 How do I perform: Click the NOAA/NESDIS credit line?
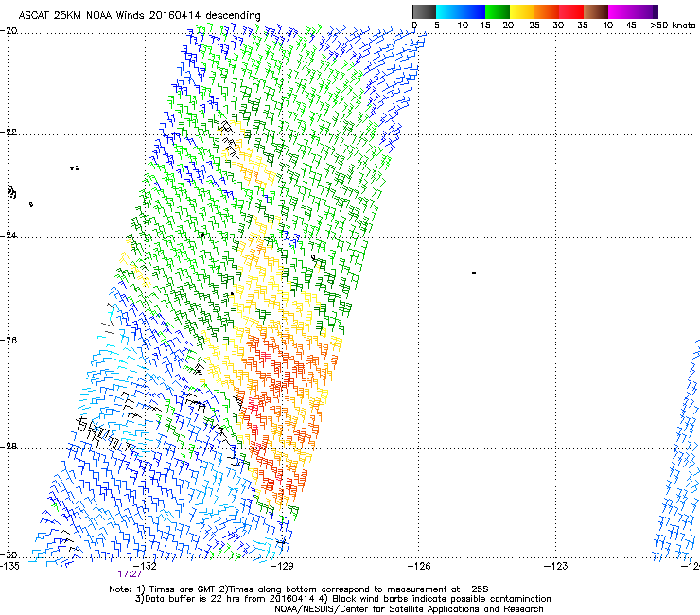409,609
